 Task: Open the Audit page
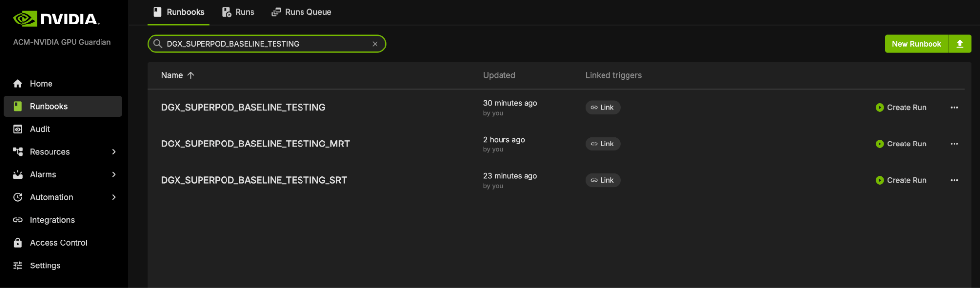click(40, 129)
